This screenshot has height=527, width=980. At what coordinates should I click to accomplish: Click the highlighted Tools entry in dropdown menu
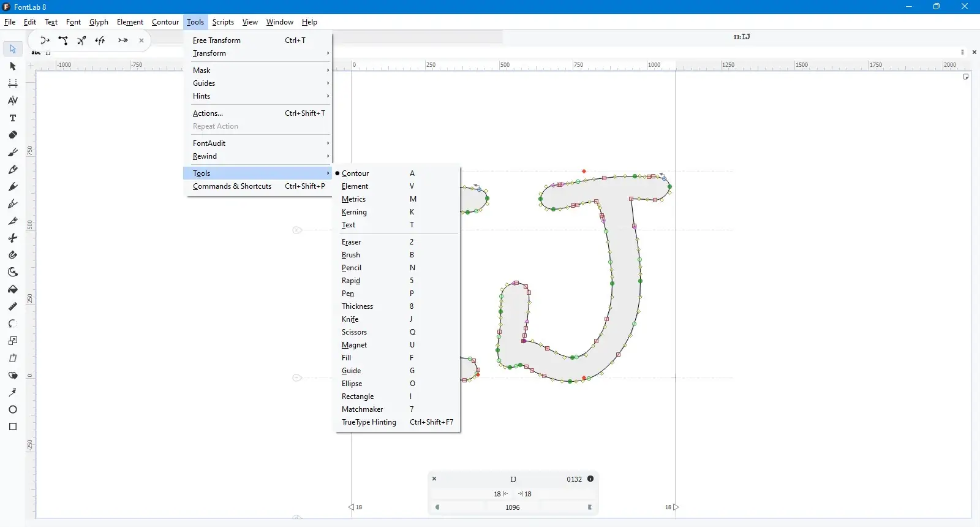258,173
